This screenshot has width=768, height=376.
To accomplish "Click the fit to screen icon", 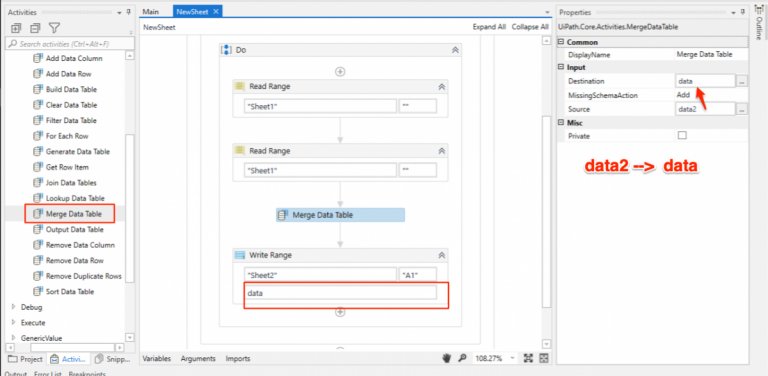I will (x=528, y=358).
